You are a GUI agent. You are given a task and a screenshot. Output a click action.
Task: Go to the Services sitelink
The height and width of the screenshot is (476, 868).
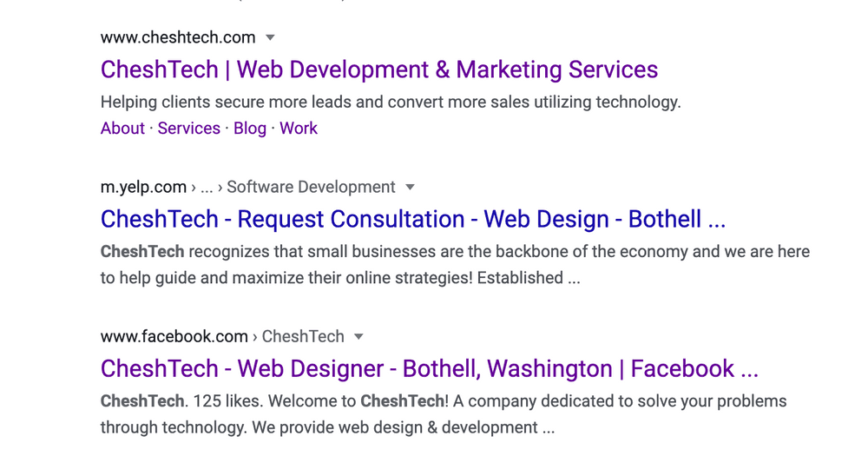188,128
